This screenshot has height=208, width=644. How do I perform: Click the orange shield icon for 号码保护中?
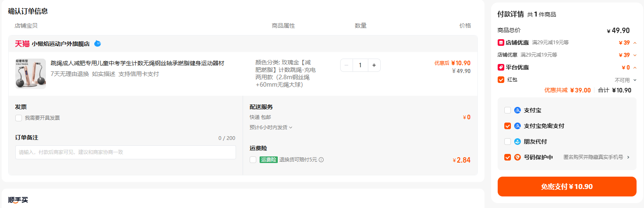(518, 157)
